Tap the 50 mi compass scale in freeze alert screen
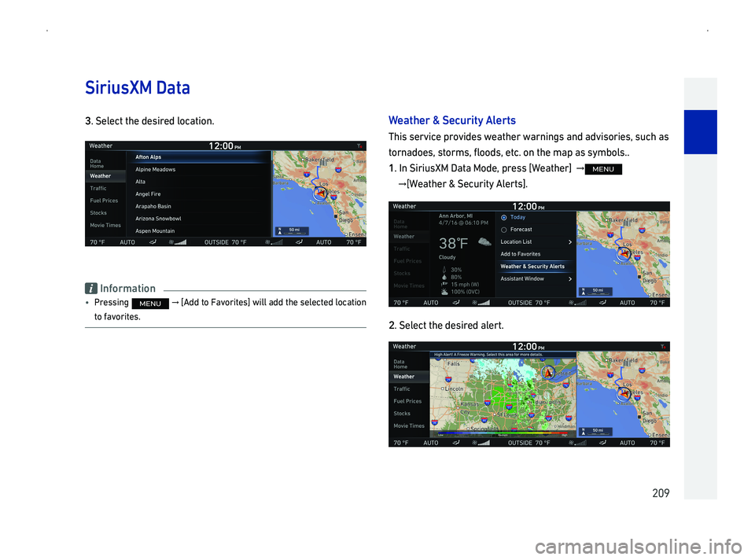This screenshot has height=560, width=755. pyautogui.click(x=595, y=432)
